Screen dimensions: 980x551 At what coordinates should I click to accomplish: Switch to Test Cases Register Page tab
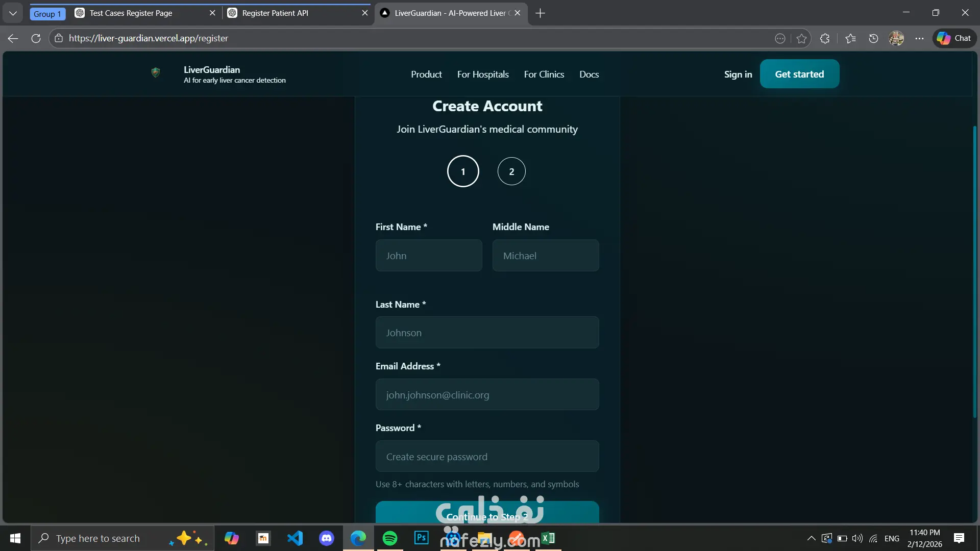tap(131, 13)
